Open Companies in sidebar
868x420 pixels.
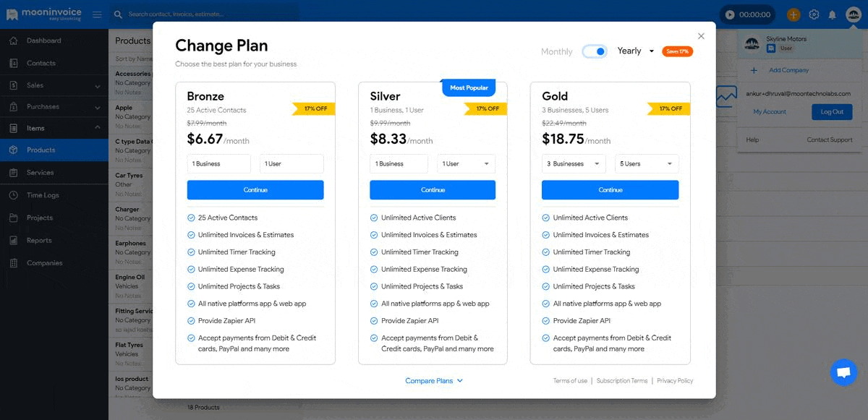click(x=54, y=263)
